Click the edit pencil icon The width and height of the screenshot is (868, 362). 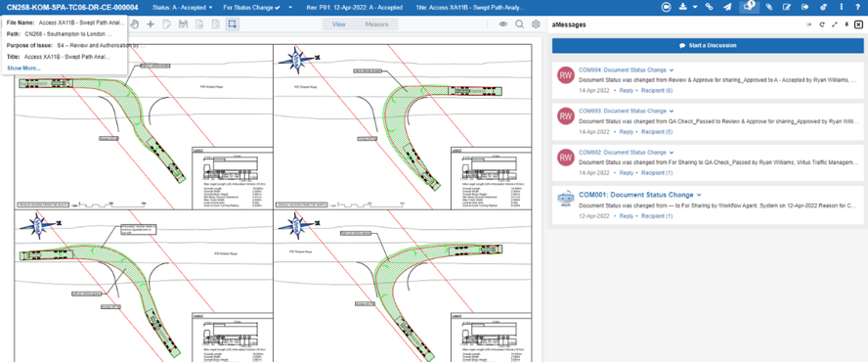(x=786, y=7)
